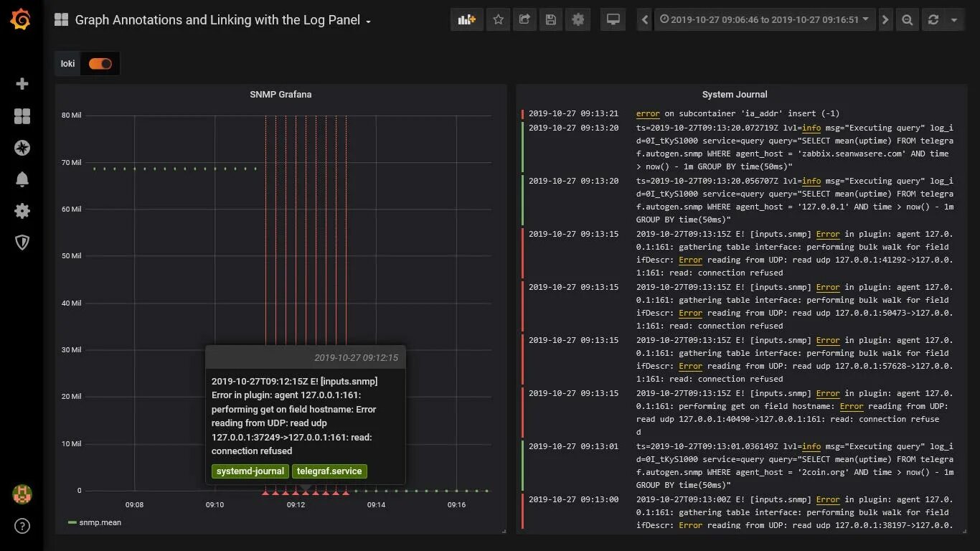Click the 09:16 x-axis time label
The width and height of the screenshot is (980, 551).
(x=456, y=505)
